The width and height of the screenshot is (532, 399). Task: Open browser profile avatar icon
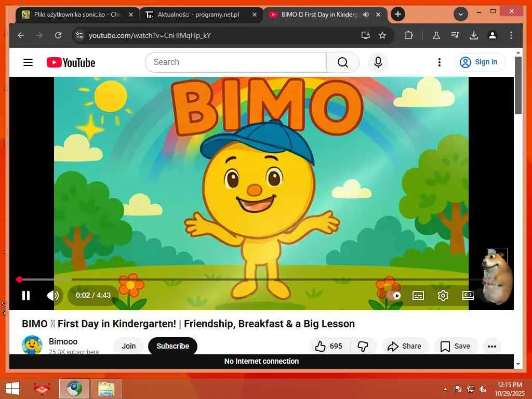(493, 35)
